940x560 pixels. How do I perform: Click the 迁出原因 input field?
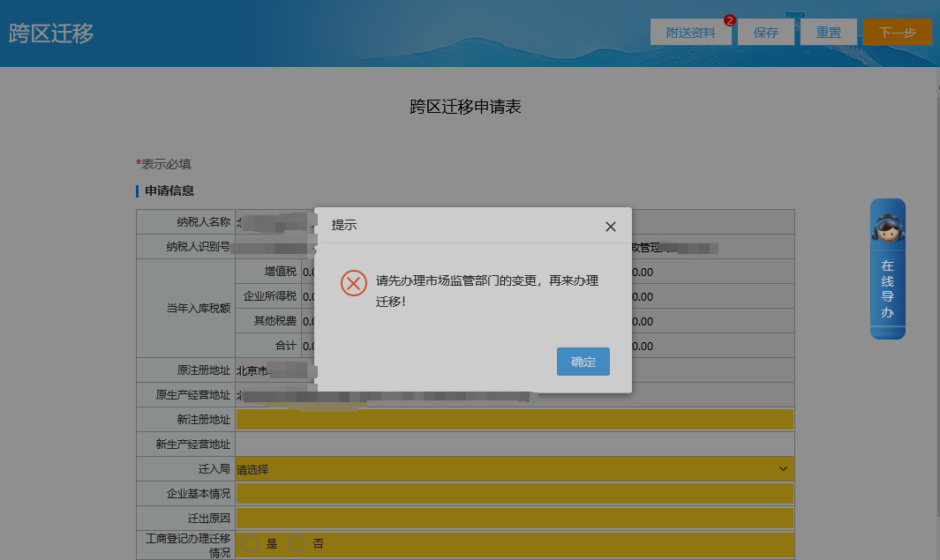click(515, 518)
